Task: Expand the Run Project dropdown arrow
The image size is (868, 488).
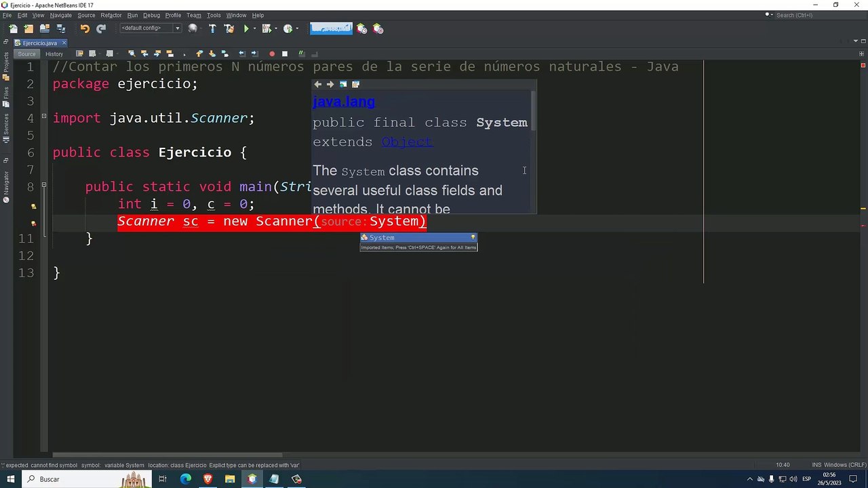Action: coord(255,28)
